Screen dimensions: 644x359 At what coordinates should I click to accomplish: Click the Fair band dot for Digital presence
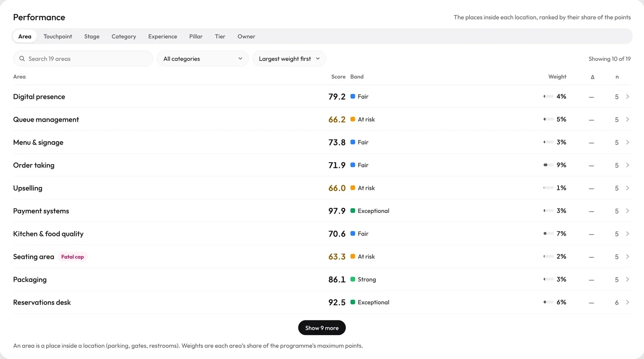point(353,96)
